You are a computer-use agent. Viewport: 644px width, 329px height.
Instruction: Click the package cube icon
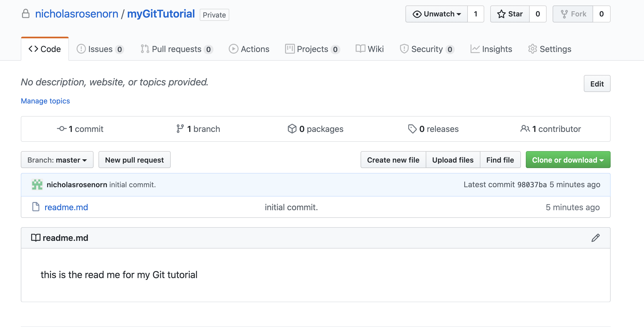292,129
